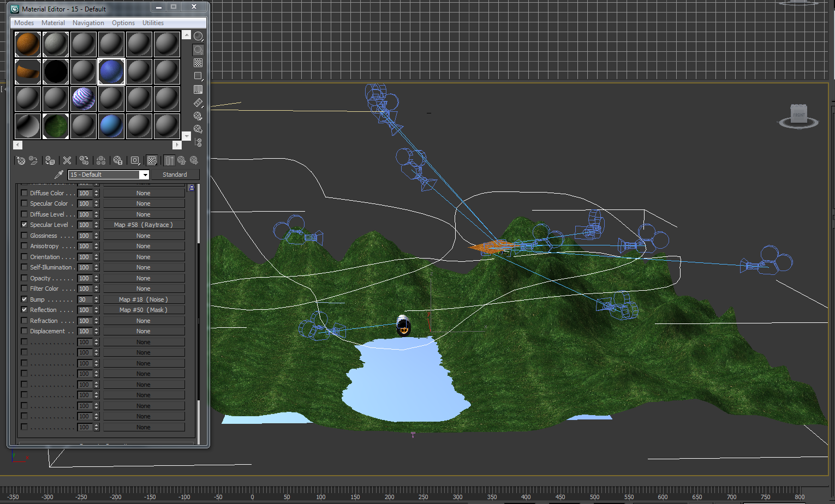This screenshot has width=835, height=504.
Task: Open Map #58 (Raytrace) map button
Action: click(144, 225)
